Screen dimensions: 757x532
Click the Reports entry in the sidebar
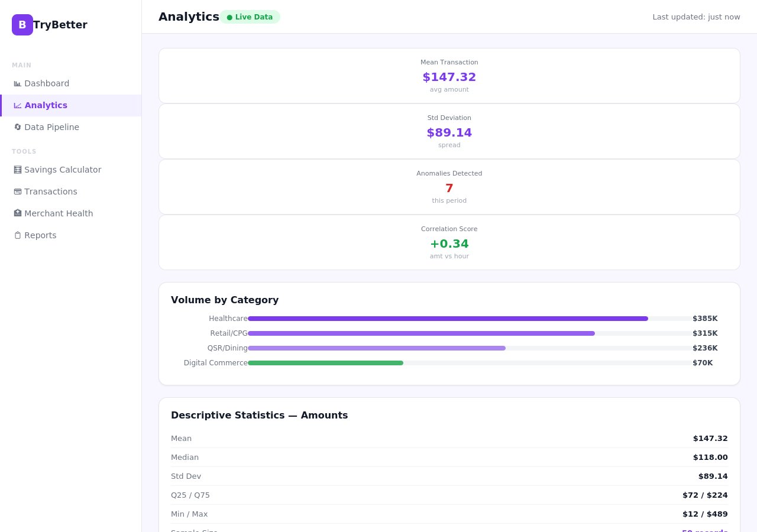(x=40, y=235)
